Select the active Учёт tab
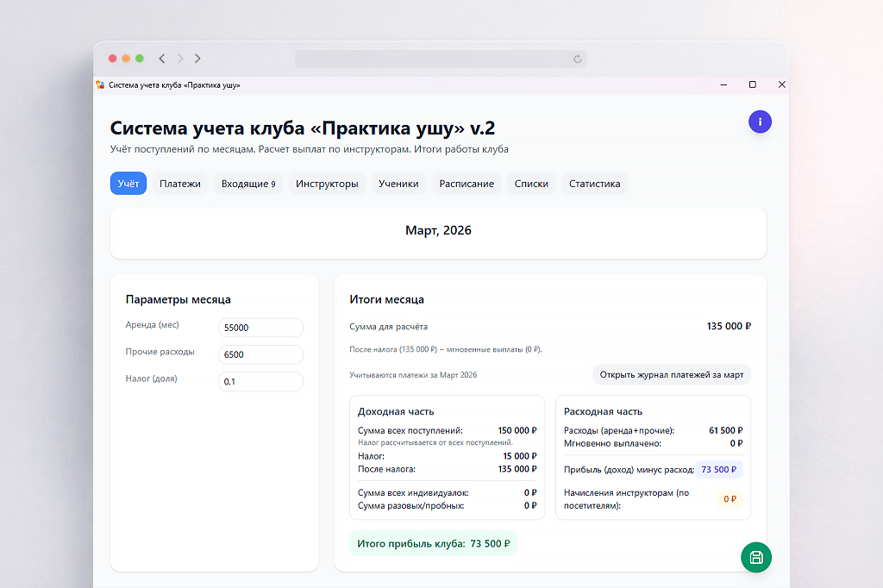This screenshot has height=588, width=883. click(128, 183)
